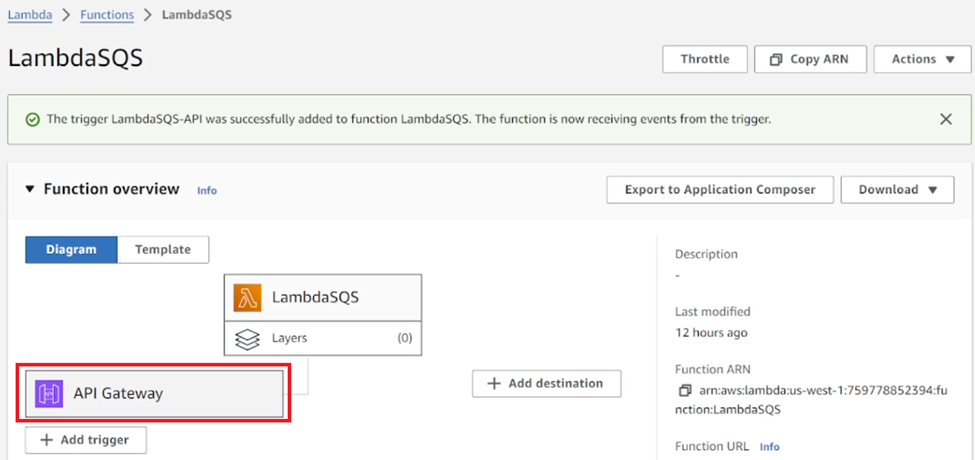975x460 pixels.
Task: Click the copy icon in Copy ARN
Action: (x=775, y=60)
